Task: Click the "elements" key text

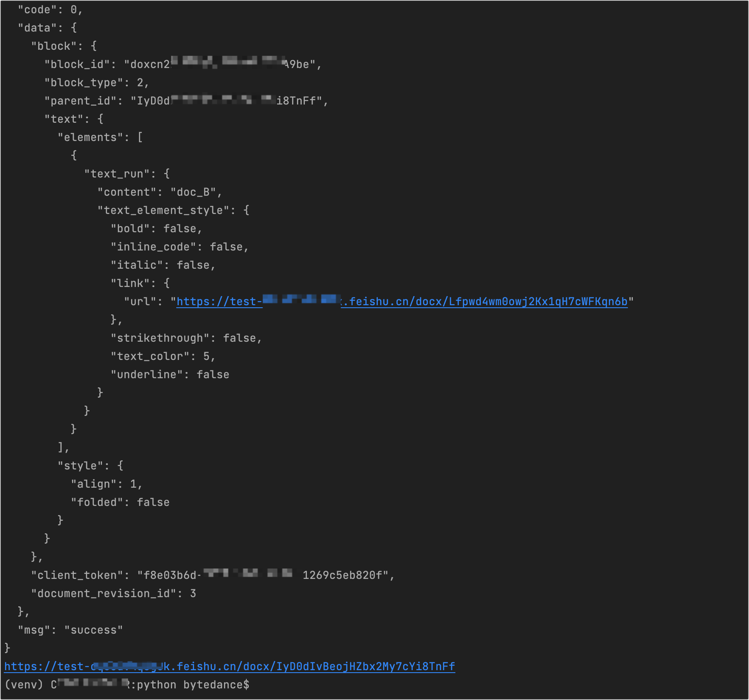Action: (90, 137)
